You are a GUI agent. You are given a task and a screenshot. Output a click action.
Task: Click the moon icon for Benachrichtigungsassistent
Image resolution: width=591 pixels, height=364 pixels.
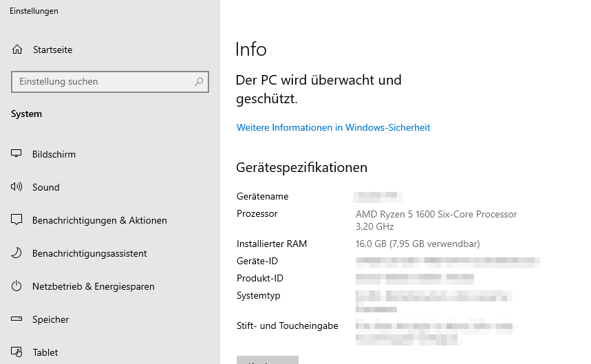17,253
